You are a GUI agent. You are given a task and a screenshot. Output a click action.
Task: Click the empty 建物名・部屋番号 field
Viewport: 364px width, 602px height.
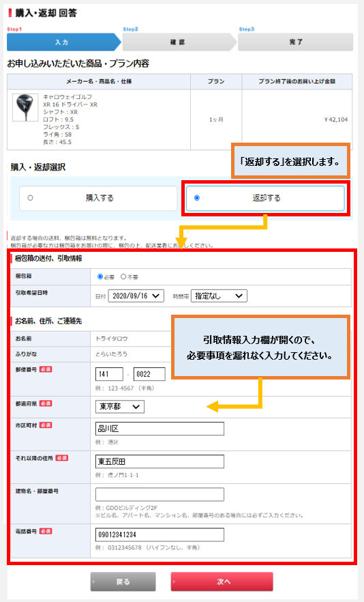[x=160, y=494]
